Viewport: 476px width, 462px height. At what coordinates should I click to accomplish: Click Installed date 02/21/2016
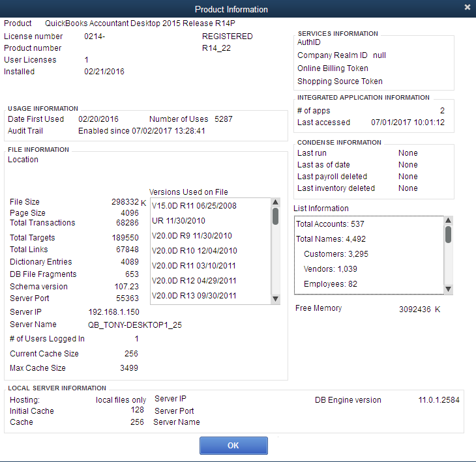104,72
